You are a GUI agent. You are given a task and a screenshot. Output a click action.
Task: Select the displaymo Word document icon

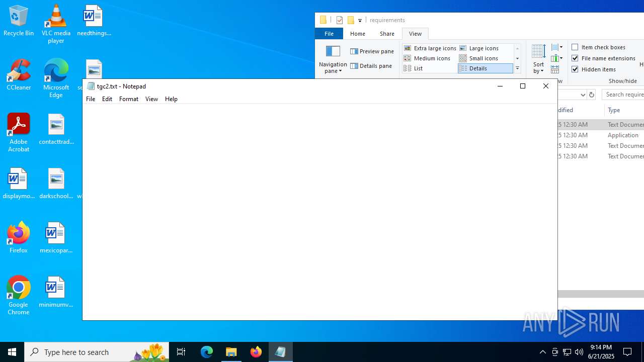point(19,184)
